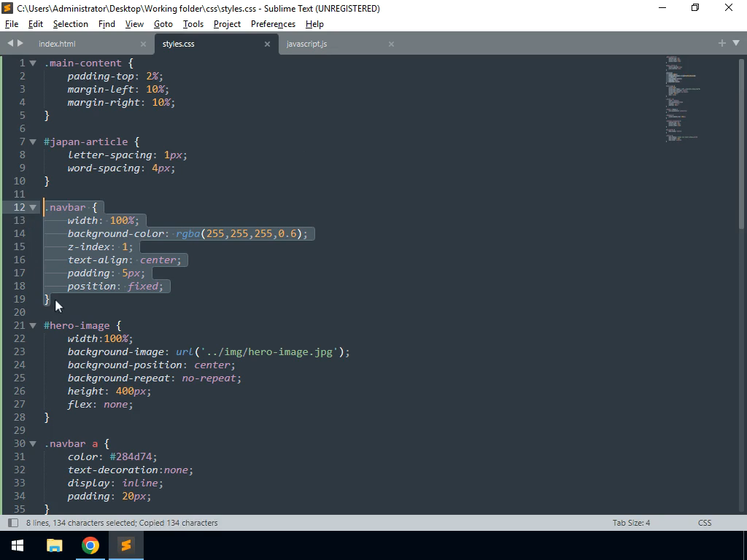
Task: Click line number 6 in the gutter
Action: coord(22,128)
